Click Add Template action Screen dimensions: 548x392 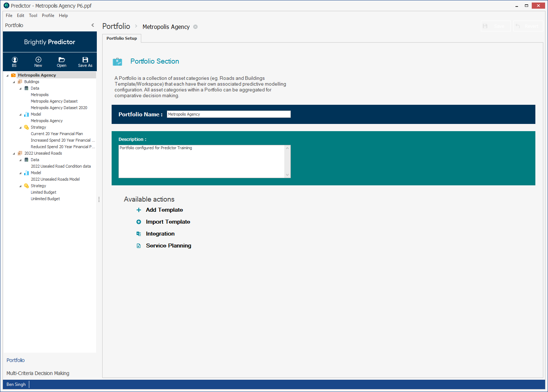coord(164,210)
